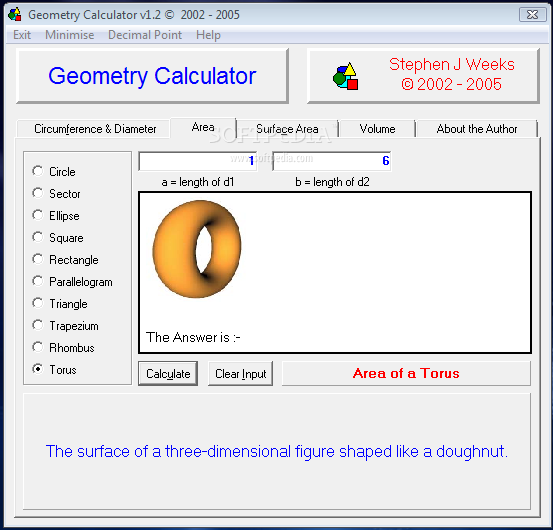The image size is (553, 530).
Task: Close the Geometry Calculator window
Action: point(533,14)
